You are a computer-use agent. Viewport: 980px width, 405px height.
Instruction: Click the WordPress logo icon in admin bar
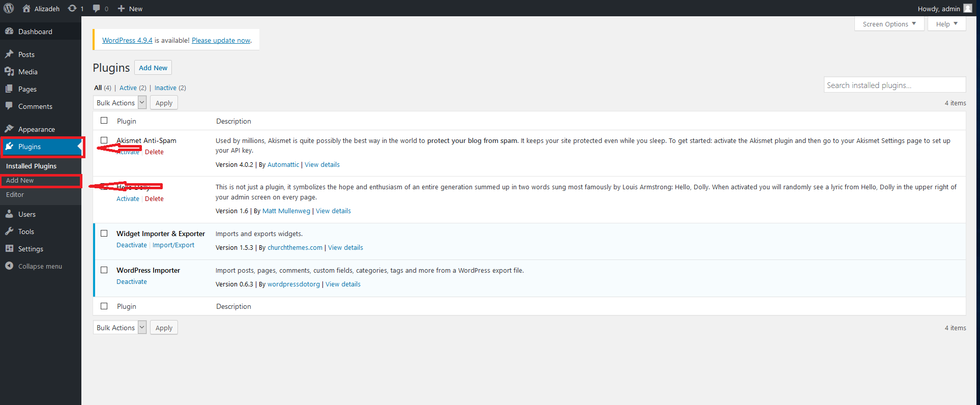(9, 8)
